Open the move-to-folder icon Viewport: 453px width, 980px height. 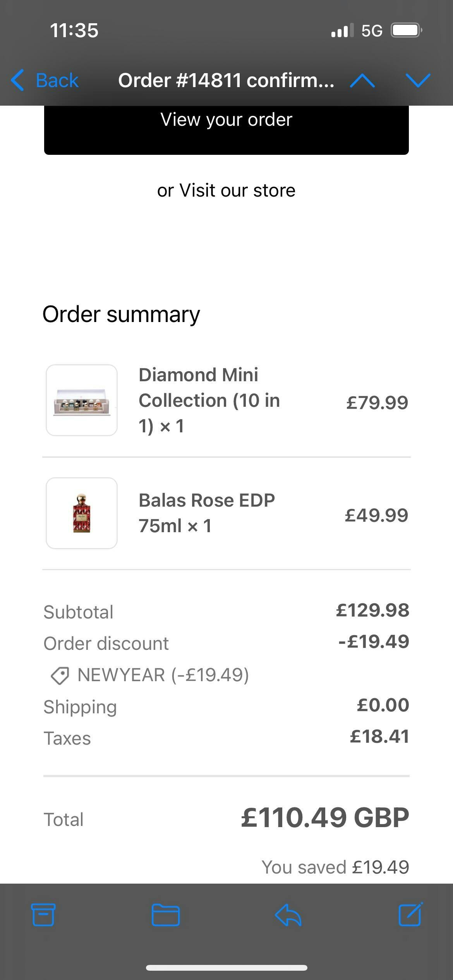coord(165,915)
